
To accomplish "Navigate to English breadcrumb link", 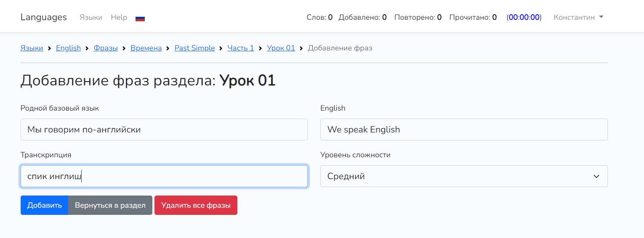I will tap(68, 48).
